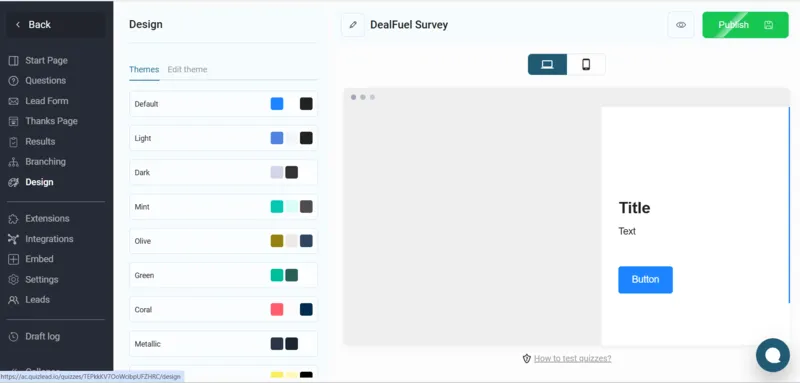Select the Green theme

pyautogui.click(x=223, y=275)
